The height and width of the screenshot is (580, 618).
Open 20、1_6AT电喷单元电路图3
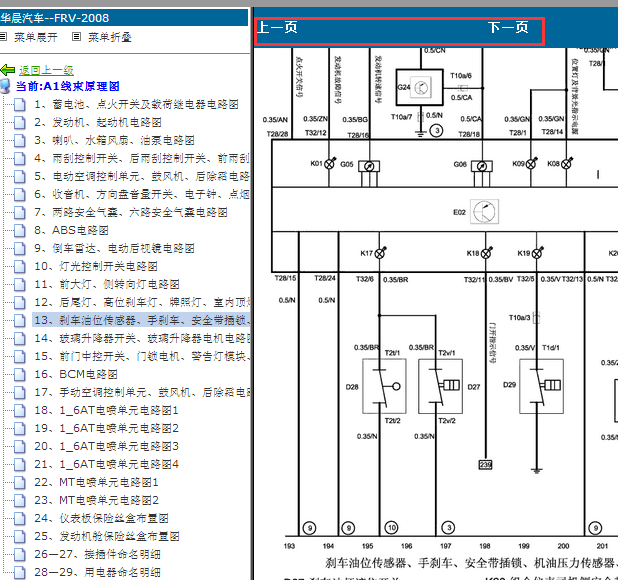tap(106, 446)
